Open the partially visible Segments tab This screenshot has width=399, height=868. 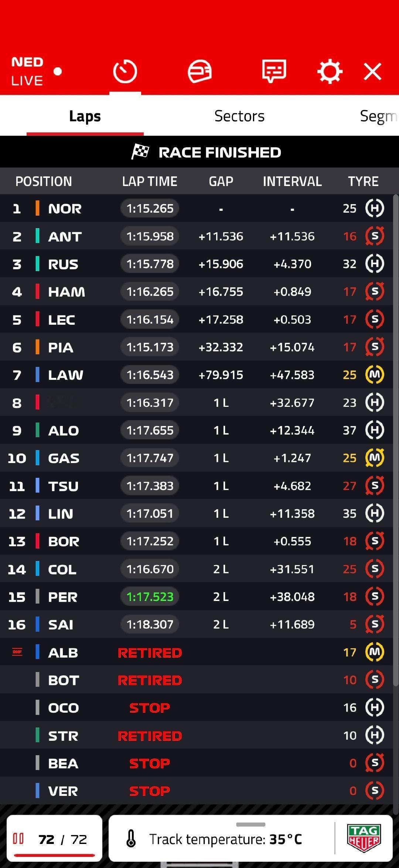click(x=379, y=116)
